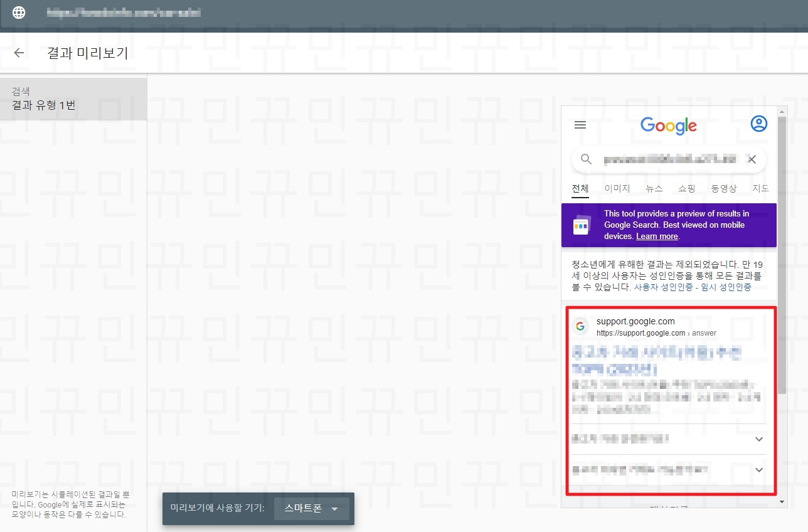808x532 pixels.
Task: Click the purple banner tool icon
Action: tap(582, 225)
